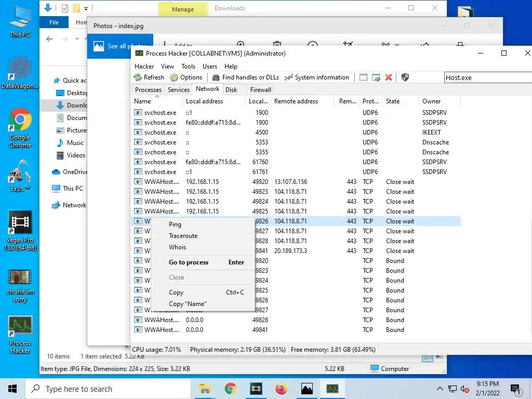Open the View menu in Process Hacker

pyautogui.click(x=167, y=66)
